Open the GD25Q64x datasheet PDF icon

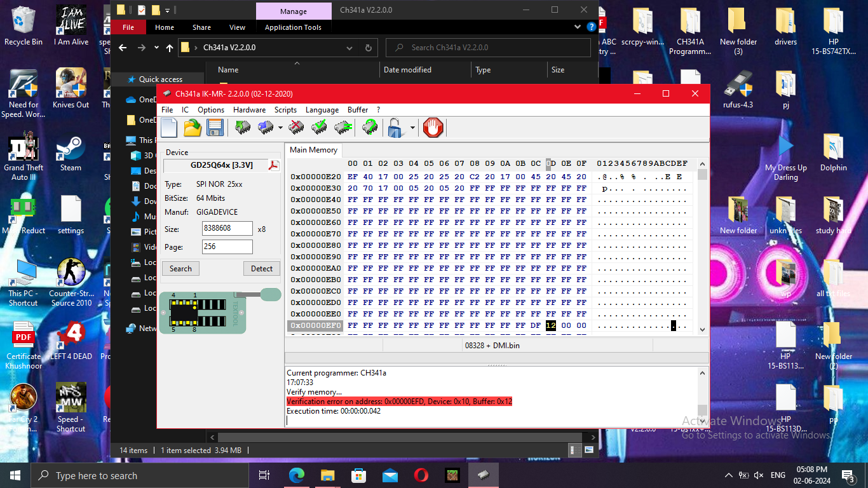coord(274,166)
